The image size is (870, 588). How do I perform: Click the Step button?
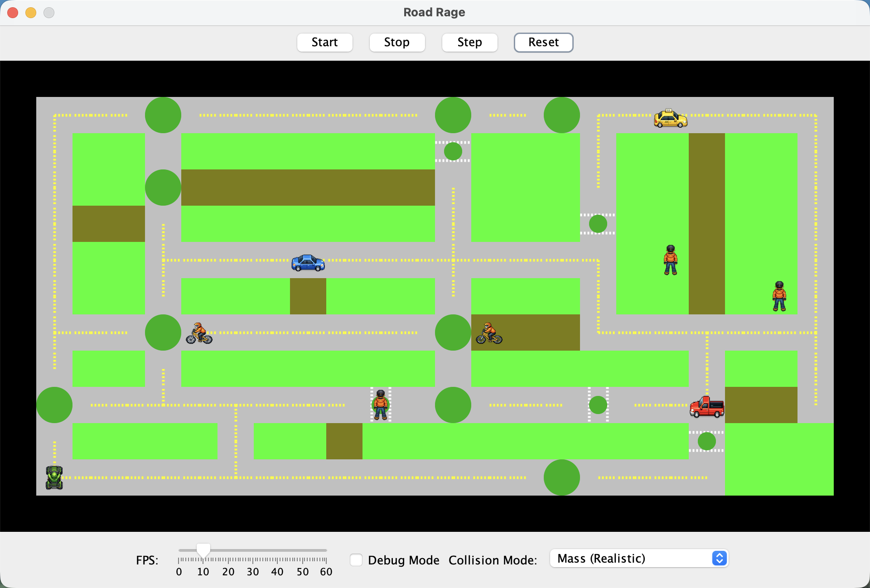[469, 42]
